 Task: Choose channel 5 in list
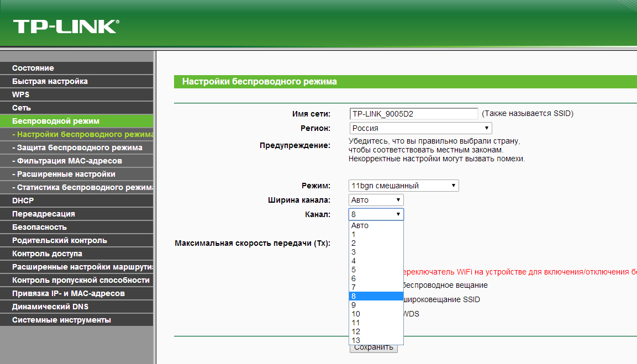click(x=376, y=270)
